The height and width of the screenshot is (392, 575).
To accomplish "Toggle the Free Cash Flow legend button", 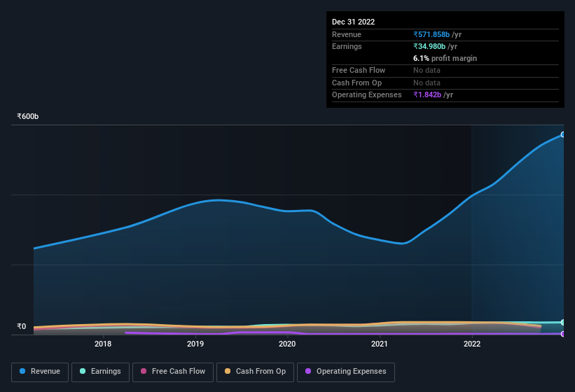I will tap(173, 372).
